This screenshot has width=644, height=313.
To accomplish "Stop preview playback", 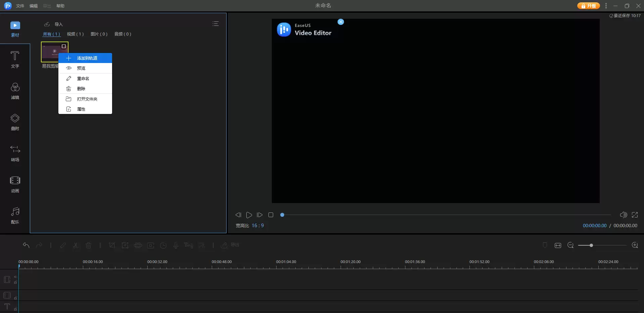I will 271,215.
